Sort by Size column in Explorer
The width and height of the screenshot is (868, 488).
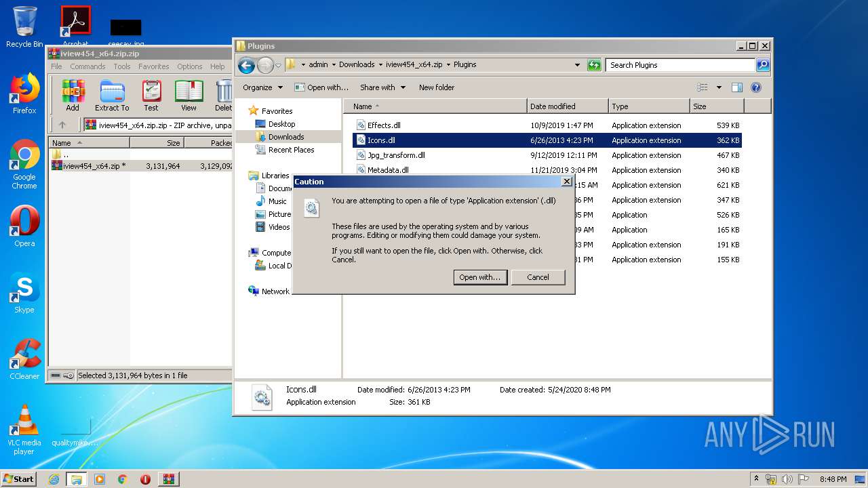point(716,106)
